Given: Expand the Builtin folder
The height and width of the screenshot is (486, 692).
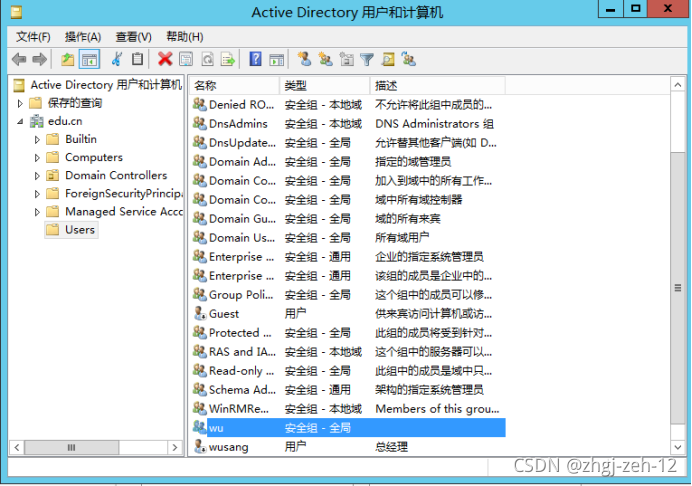Looking at the screenshot, I should (37, 139).
